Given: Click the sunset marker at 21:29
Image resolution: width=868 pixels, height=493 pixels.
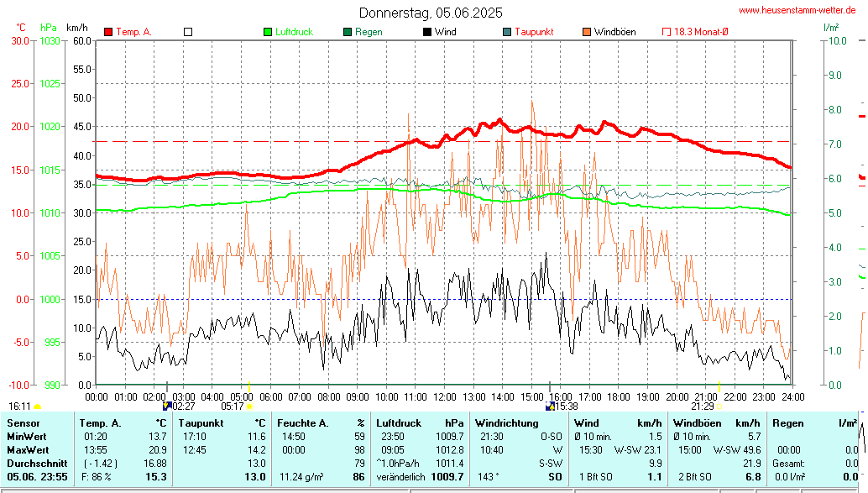Looking at the screenshot, I should 719,406.
